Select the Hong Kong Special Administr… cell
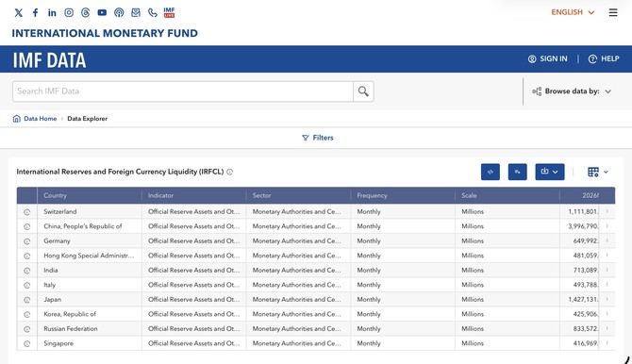This screenshot has width=632, height=364. click(90, 256)
